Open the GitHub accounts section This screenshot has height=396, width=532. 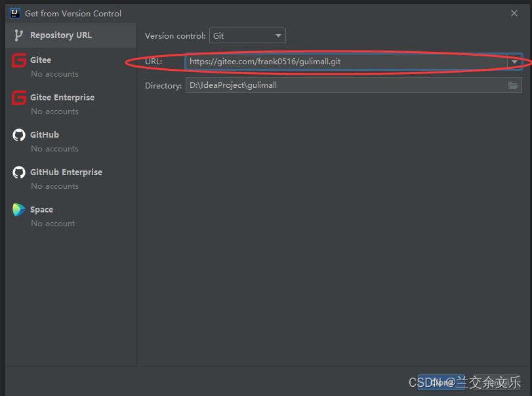(x=71, y=141)
